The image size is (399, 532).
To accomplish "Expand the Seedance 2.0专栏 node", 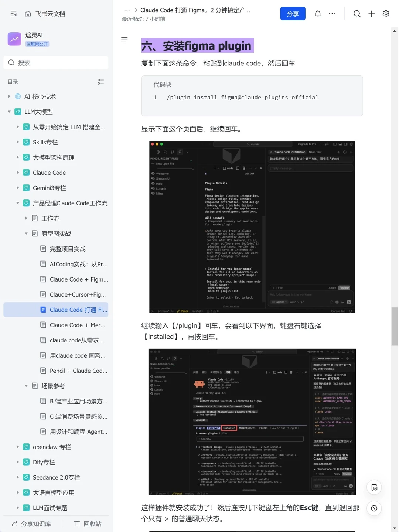I will tap(18, 477).
